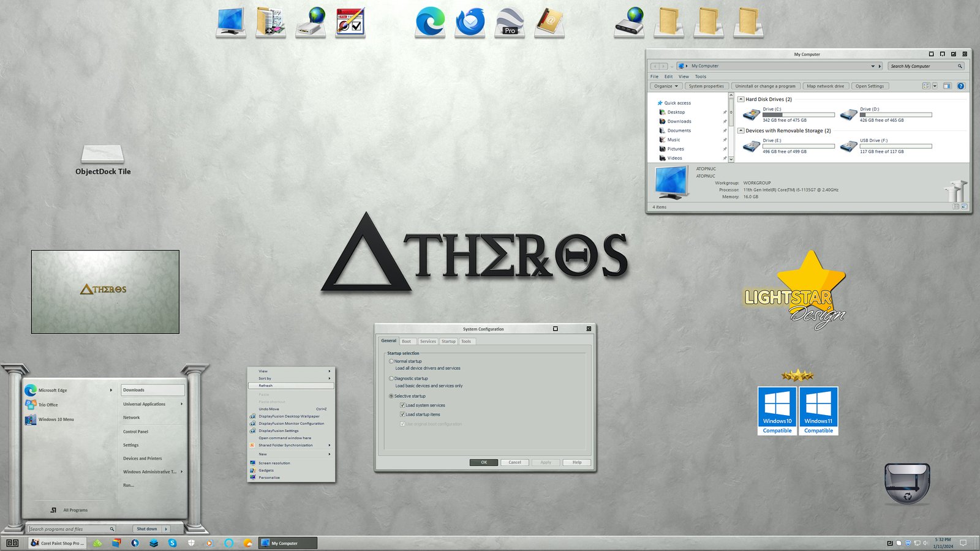This screenshot has height=551, width=980.
Task: Open the notification center icon
Action: [x=963, y=543]
